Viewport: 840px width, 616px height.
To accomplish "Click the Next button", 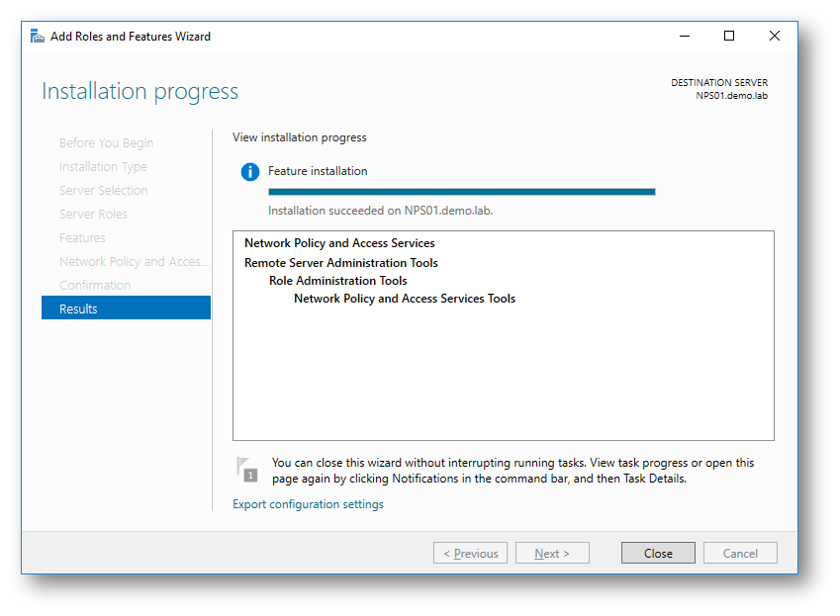I will pyautogui.click(x=551, y=554).
